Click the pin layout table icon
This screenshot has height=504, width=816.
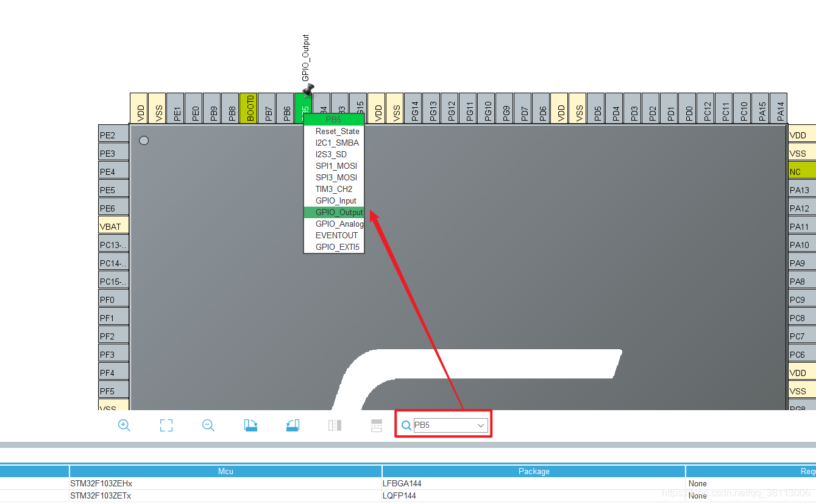tap(376, 425)
